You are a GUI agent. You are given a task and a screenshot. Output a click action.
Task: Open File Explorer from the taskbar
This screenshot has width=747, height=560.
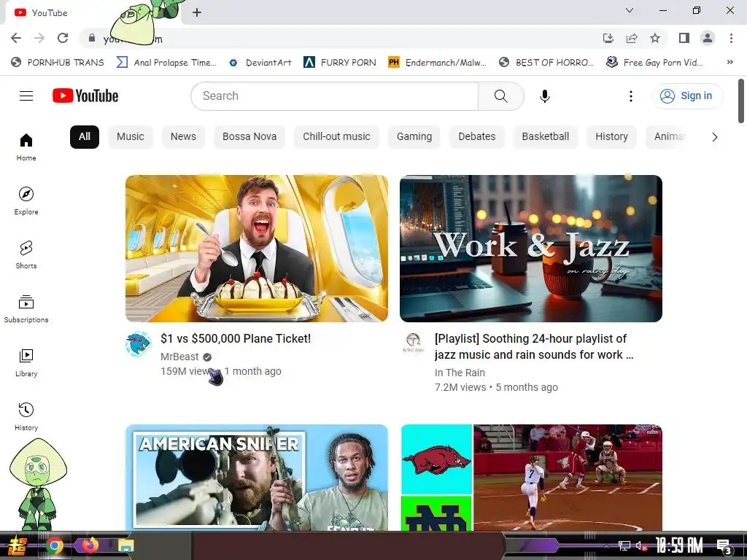[125, 545]
